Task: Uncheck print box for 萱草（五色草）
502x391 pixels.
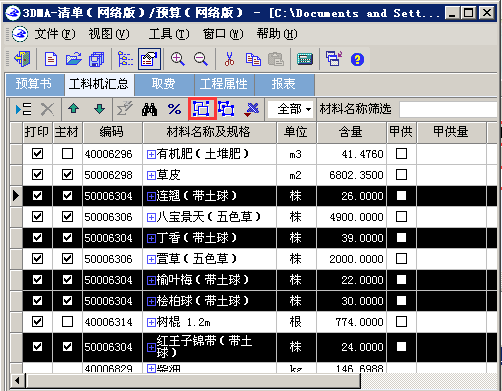Action: [37, 258]
